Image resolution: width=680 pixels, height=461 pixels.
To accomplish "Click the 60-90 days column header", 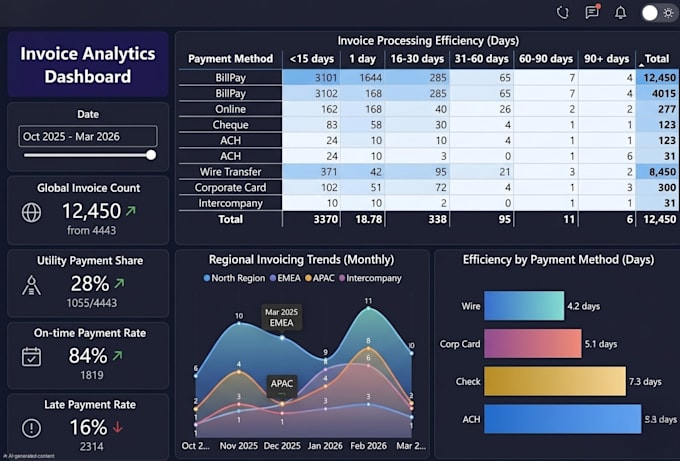I will (x=546, y=59).
